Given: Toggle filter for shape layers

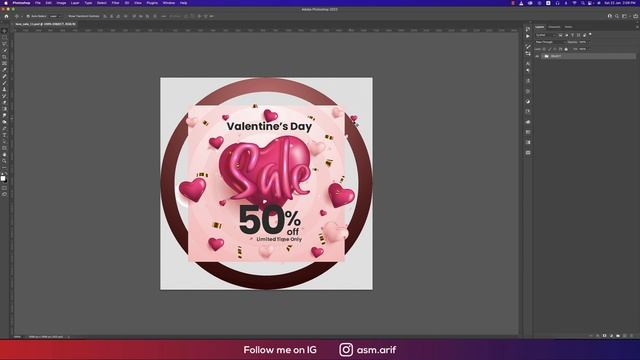Looking at the screenshot, I should pyautogui.click(x=578, y=35).
